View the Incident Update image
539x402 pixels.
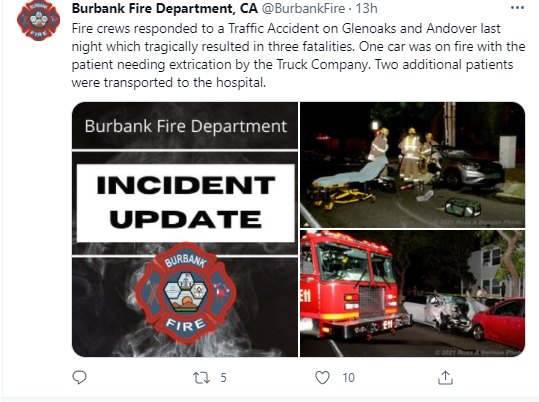(185, 229)
